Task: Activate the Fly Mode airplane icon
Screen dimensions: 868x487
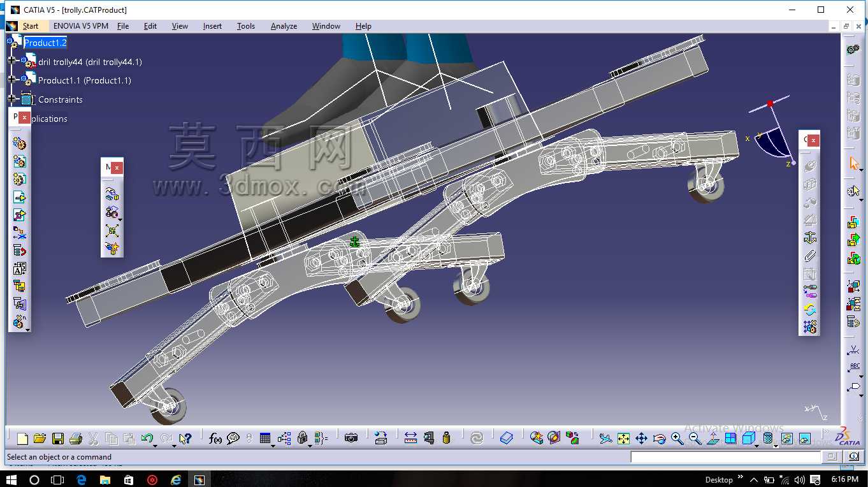Action: 605,439
